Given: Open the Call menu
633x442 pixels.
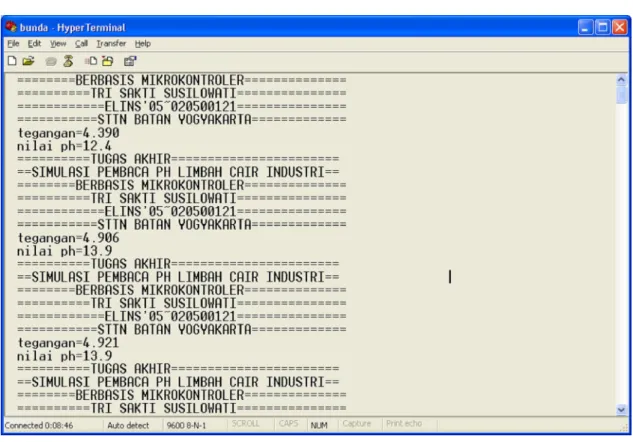Looking at the screenshot, I should [x=81, y=44].
